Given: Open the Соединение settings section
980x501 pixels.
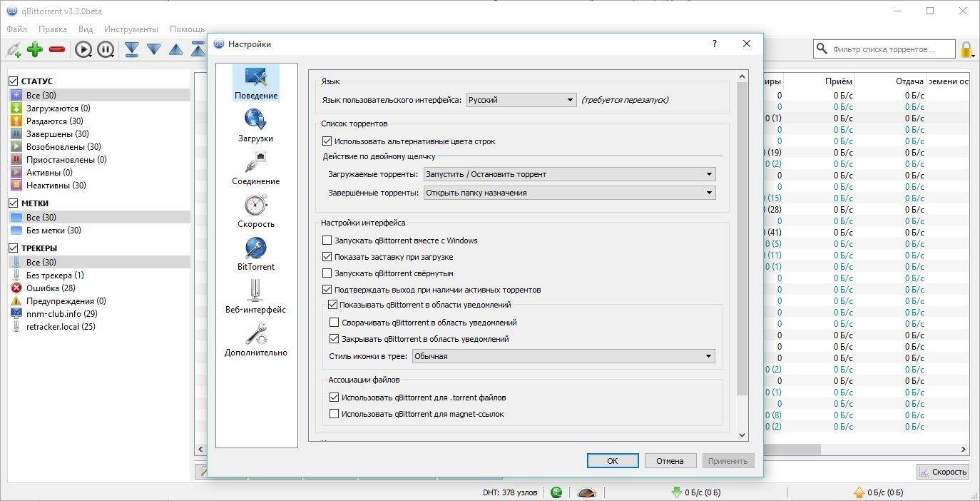Looking at the screenshot, I should 255,168.
